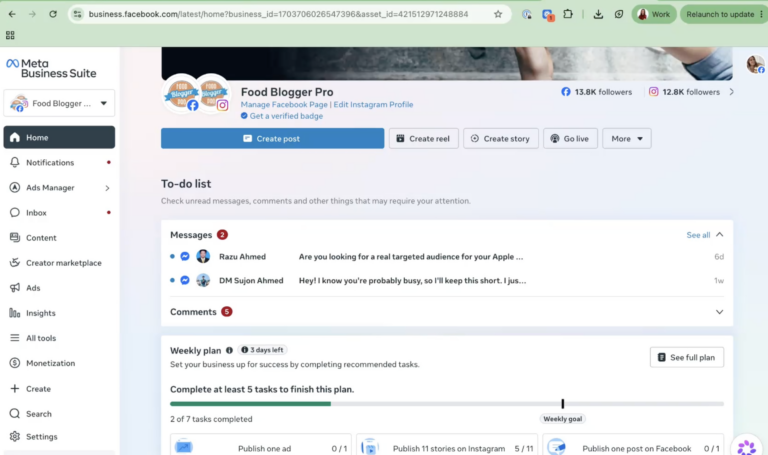
Task: Click the browser address bar URL
Action: click(278, 14)
